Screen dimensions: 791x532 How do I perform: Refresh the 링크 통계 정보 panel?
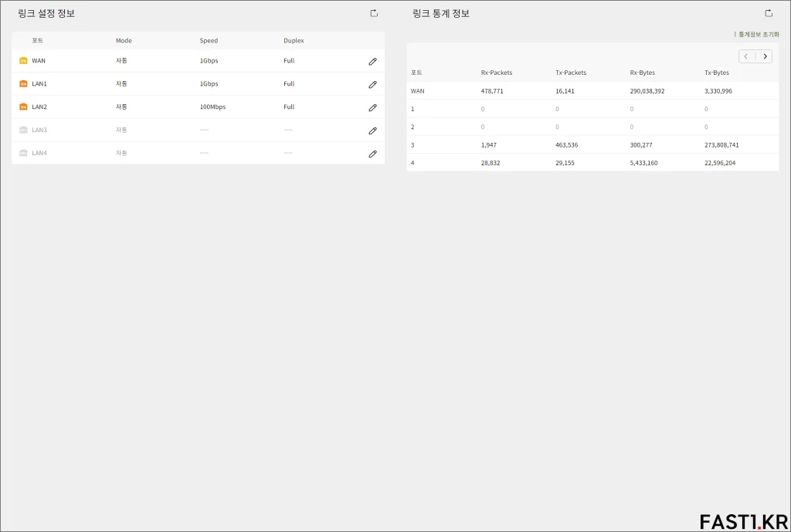769,13
